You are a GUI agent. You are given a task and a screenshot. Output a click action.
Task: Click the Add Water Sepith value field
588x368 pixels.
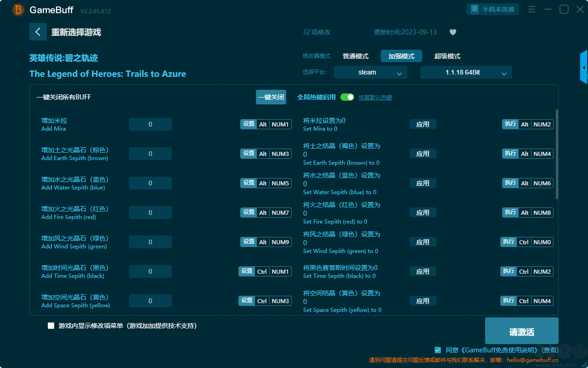(x=150, y=183)
